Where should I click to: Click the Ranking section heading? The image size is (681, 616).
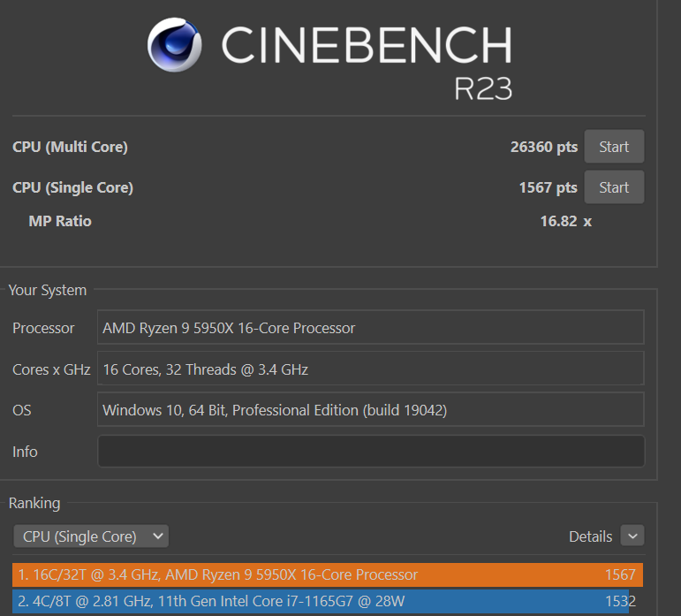(34, 503)
